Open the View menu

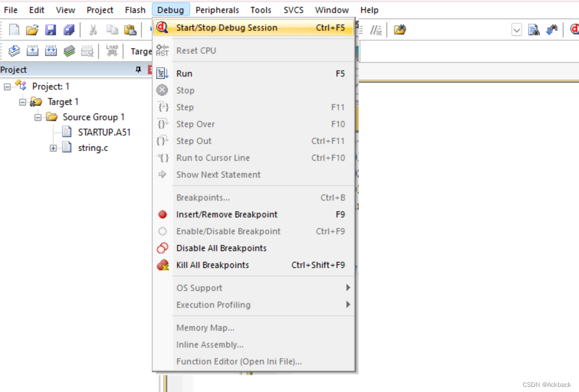point(65,10)
